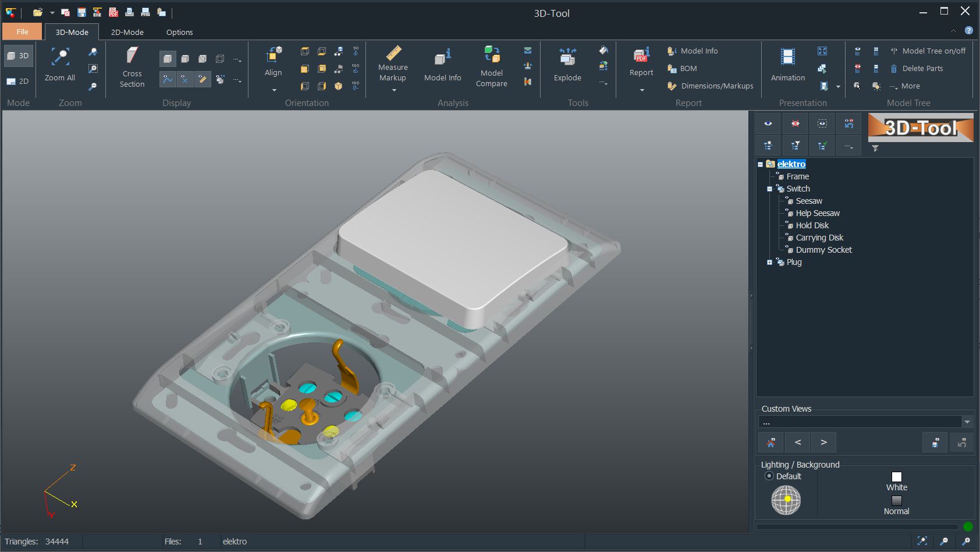Click the next custom view button
Viewport: 980px width, 552px height.
[x=823, y=442]
